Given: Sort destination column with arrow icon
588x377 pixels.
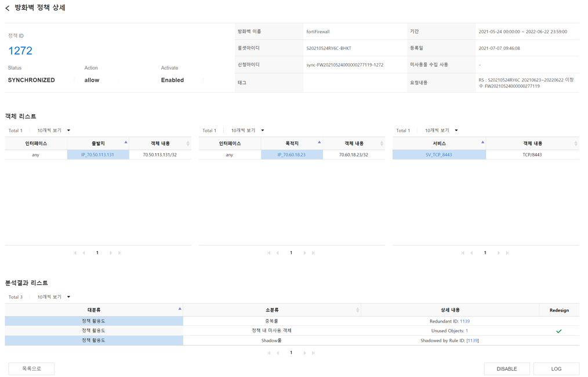Looking at the screenshot, I should [x=319, y=142].
